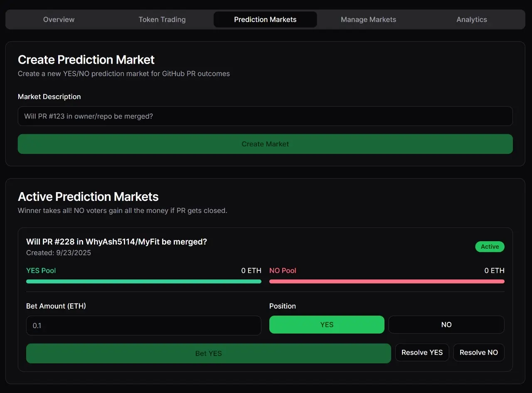Image resolution: width=532 pixels, height=393 pixels.
Task: Click the Create Market button
Action: click(265, 144)
